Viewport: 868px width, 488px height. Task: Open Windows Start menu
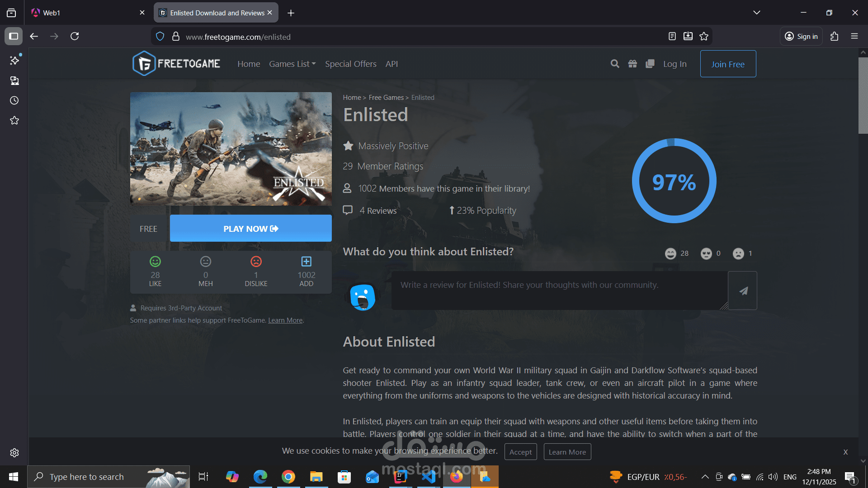click(14, 477)
